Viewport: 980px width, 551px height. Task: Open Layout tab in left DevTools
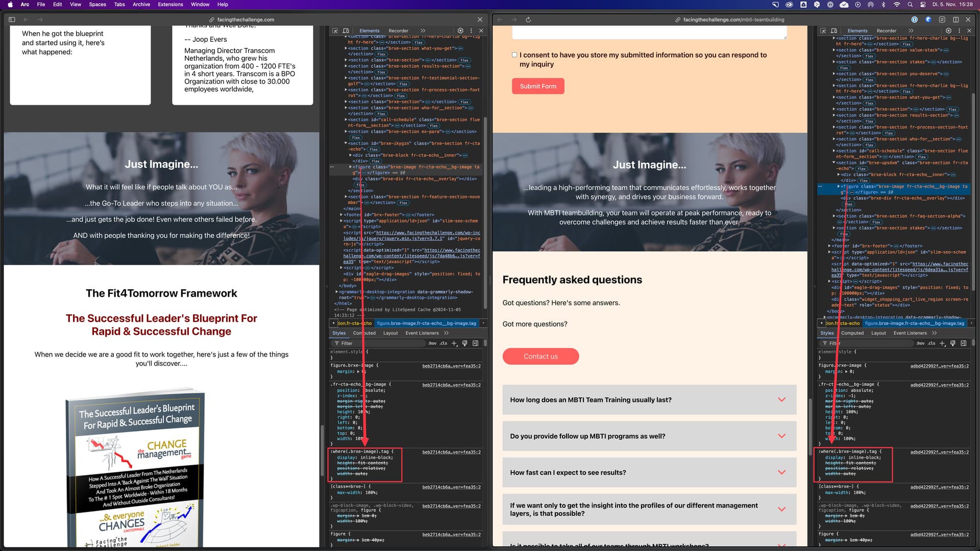[x=390, y=333]
